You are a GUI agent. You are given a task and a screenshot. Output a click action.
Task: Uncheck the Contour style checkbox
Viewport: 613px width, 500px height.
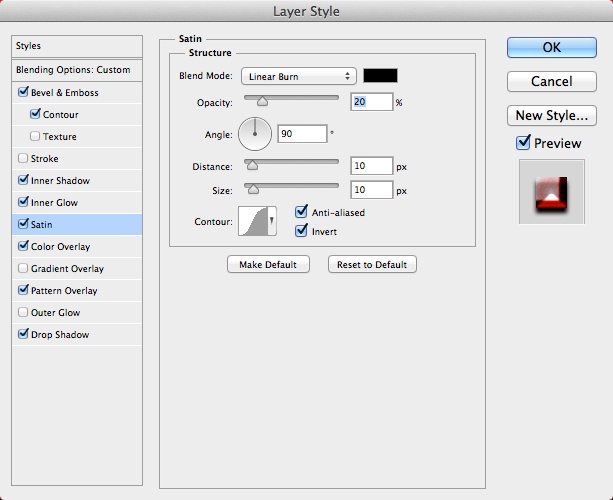coord(35,114)
